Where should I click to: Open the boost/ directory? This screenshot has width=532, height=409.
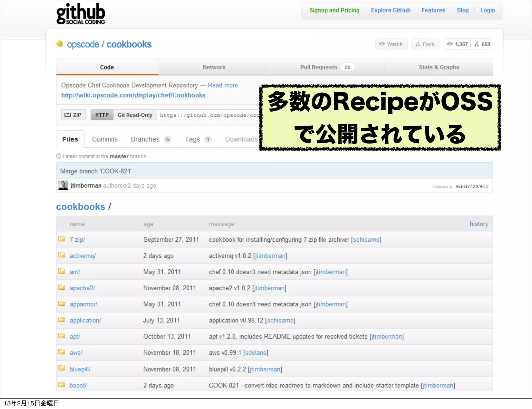[78, 385]
